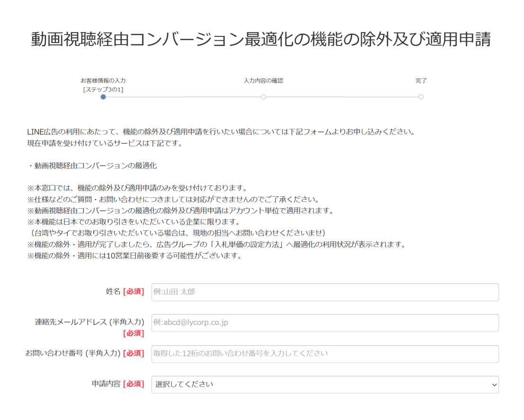This screenshot has height=420, width=524.
Task: Click the お問い合わせ番号 12-digit number field
Action: [x=325, y=354]
